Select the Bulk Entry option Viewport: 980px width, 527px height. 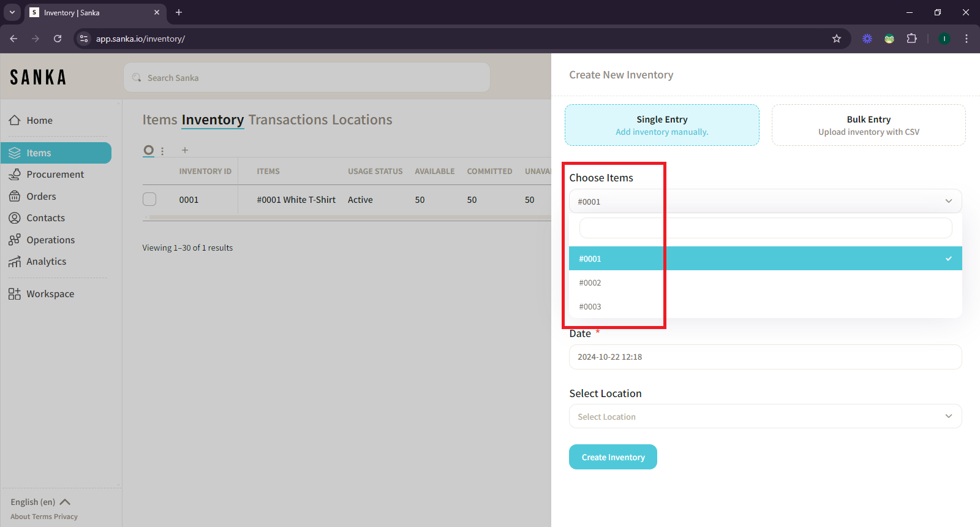coord(868,125)
